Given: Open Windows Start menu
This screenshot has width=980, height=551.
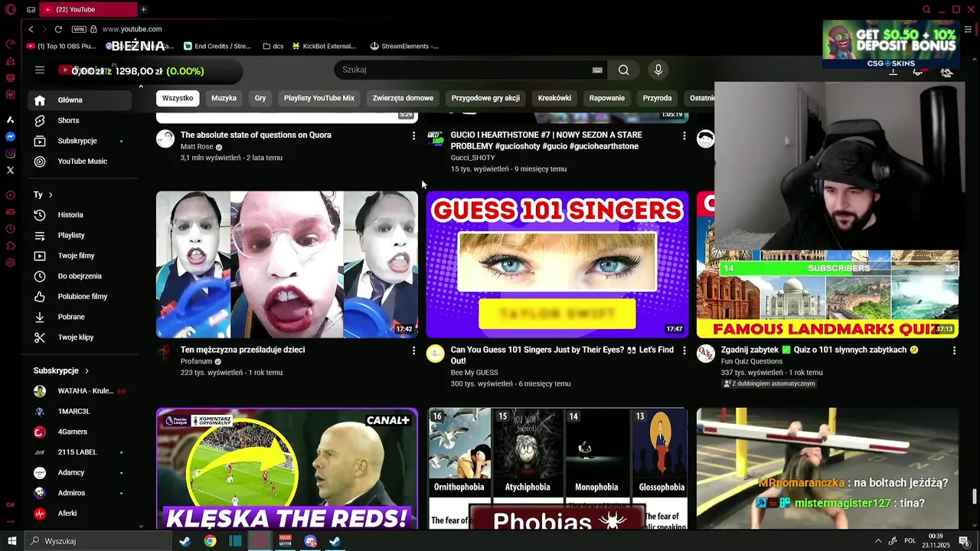Looking at the screenshot, I should (11, 541).
